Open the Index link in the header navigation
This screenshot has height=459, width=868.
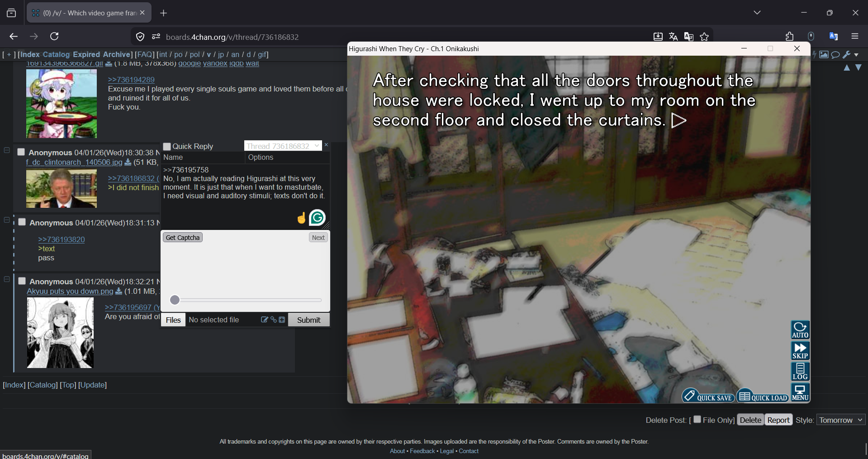pos(30,54)
